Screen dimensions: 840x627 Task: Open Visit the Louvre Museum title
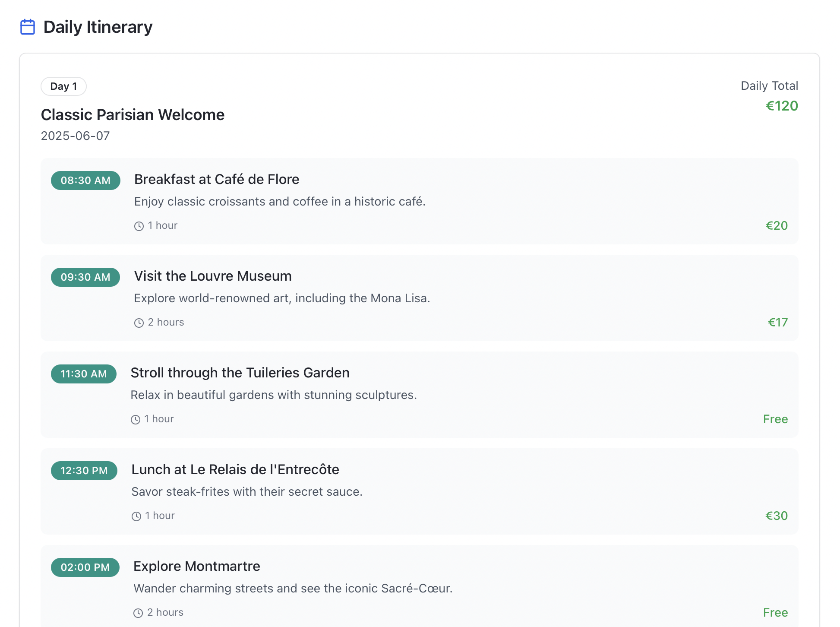(x=213, y=276)
